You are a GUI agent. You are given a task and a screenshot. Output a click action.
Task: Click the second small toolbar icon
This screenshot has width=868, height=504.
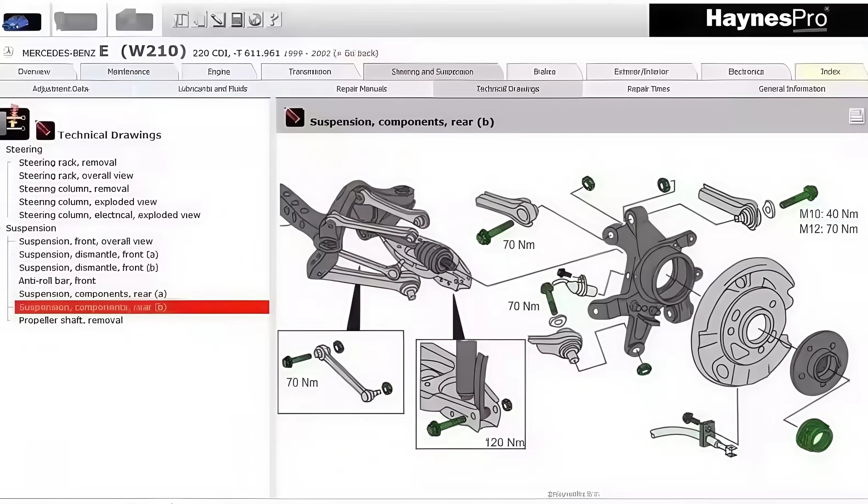tap(200, 20)
